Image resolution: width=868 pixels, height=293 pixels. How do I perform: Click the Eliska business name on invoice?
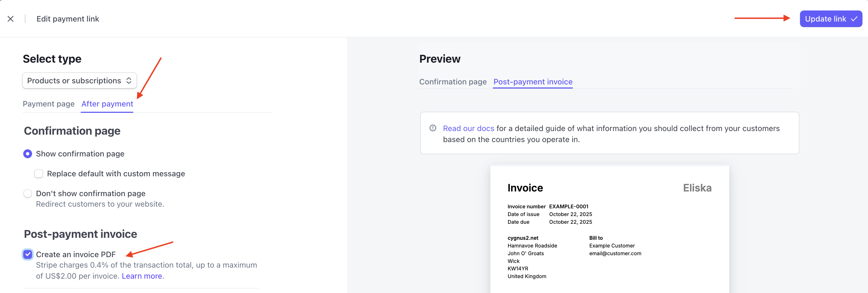click(x=697, y=188)
